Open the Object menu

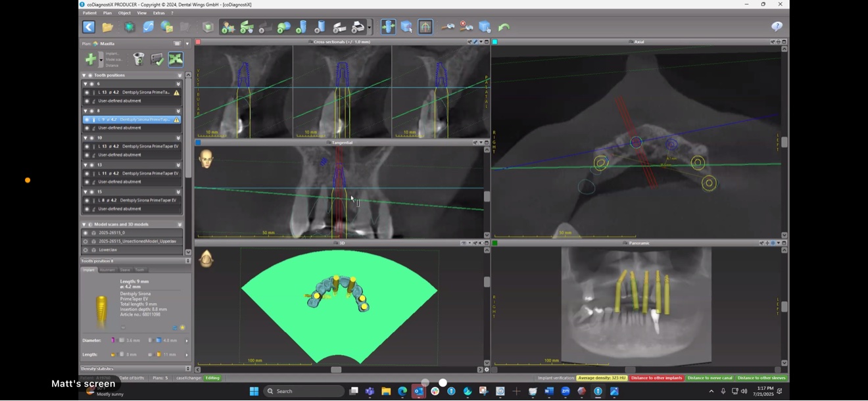pos(124,13)
